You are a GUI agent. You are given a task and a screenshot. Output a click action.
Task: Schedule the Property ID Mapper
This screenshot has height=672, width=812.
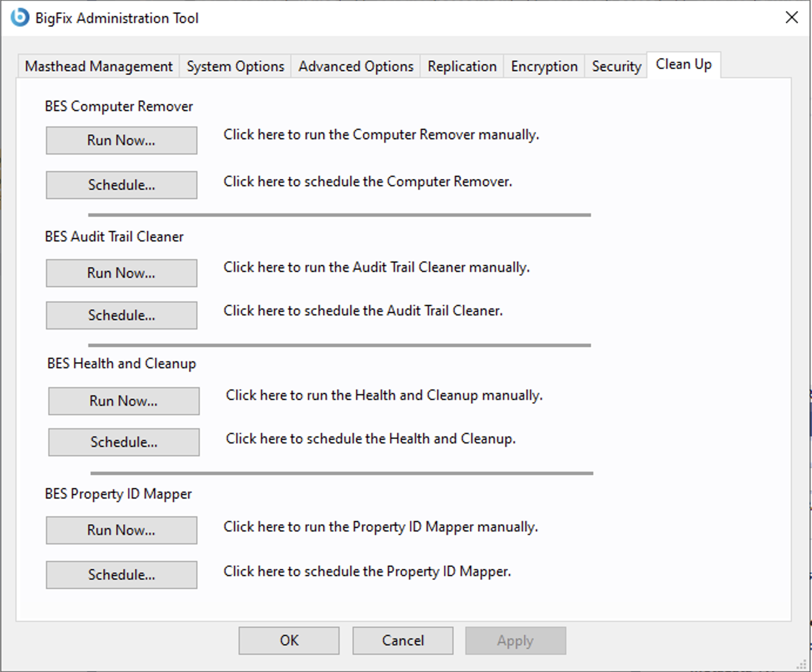click(x=122, y=575)
